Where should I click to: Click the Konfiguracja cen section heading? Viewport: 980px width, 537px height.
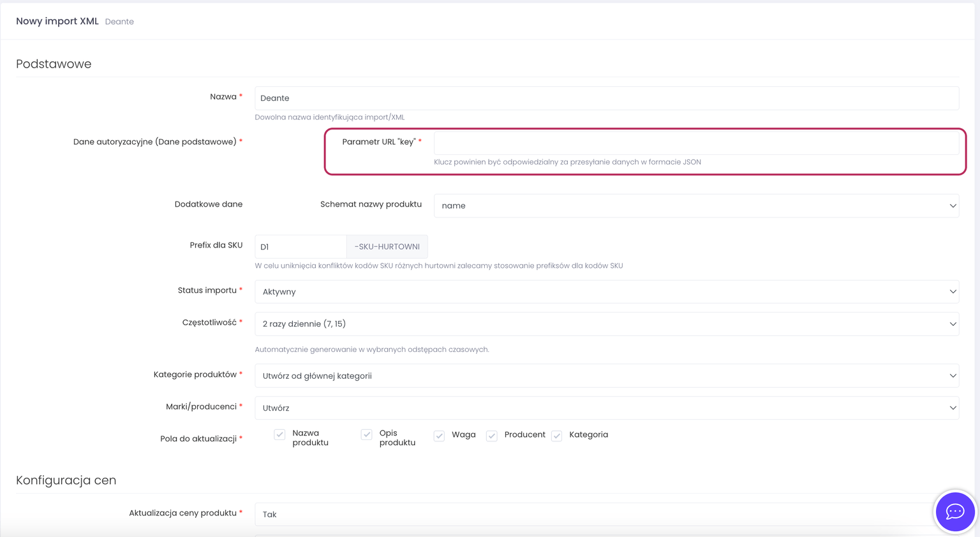point(66,480)
